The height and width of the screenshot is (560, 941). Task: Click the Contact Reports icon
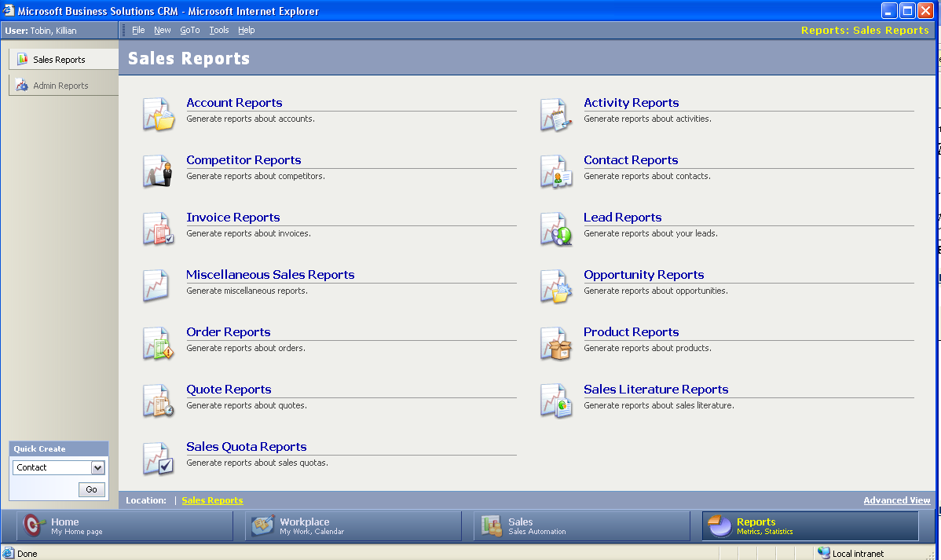click(x=555, y=171)
